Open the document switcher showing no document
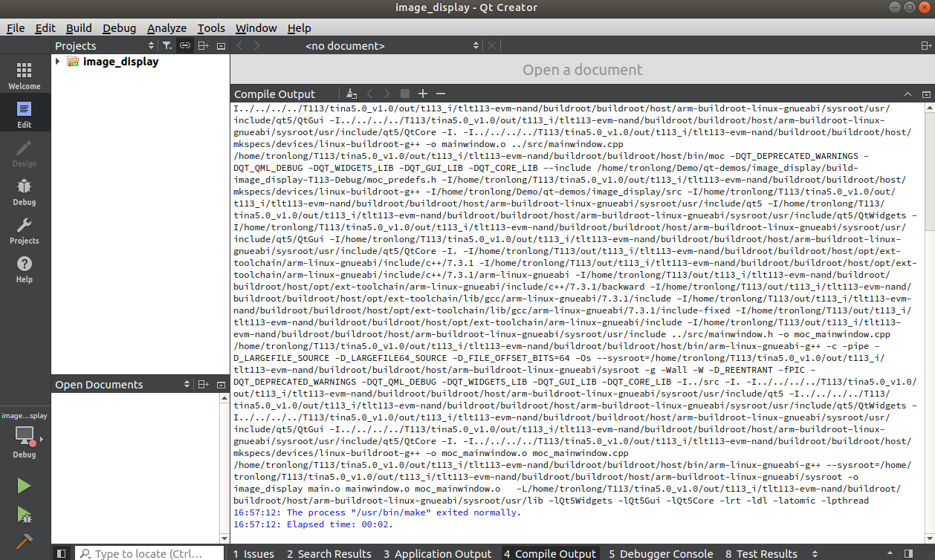The width and height of the screenshot is (935, 560). click(345, 45)
